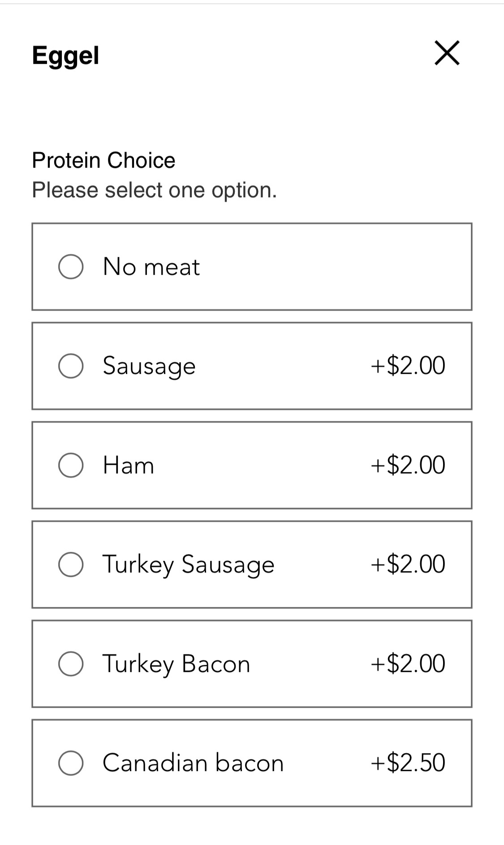
Task: Pick the Ham radio circle
Action: [71, 465]
